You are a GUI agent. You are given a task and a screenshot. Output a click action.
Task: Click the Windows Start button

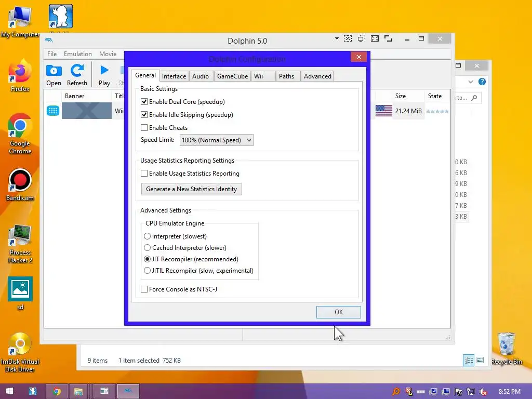(9, 391)
